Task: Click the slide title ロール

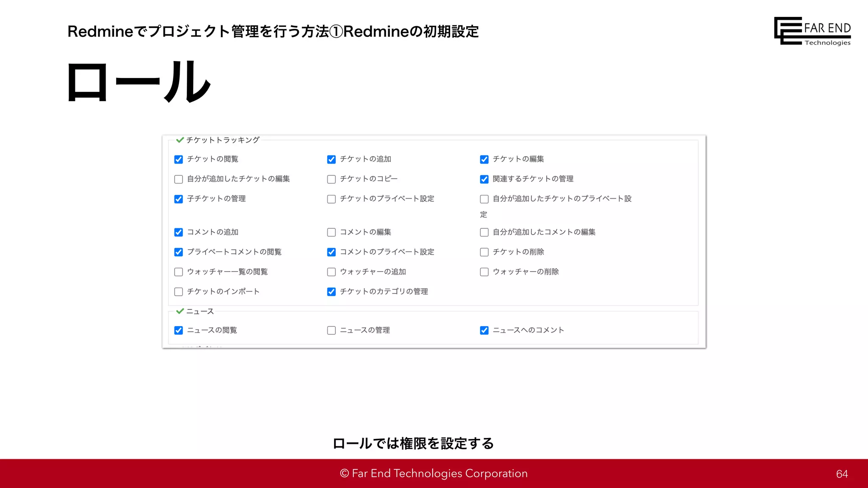Action: pyautogui.click(x=139, y=81)
